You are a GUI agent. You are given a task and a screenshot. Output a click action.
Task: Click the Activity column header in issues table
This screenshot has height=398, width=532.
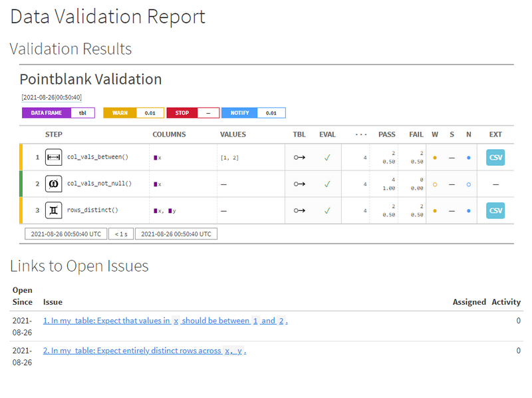pyautogui.click(x=506, y=302)
